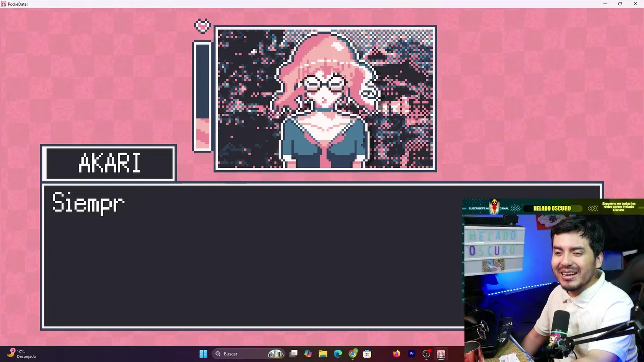This screenshot has width=644, height=362.
Task: Click the Buscar search box in taskbar
Action: click(249, 354)
